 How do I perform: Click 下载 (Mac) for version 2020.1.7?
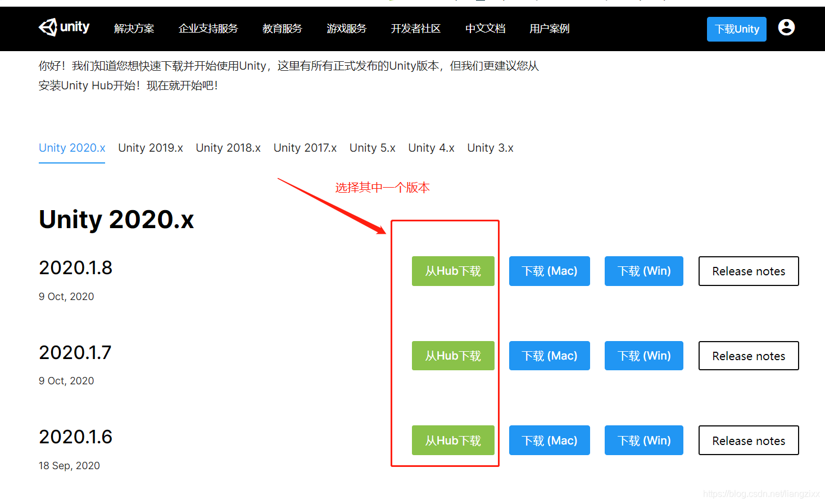coord(550,356)
